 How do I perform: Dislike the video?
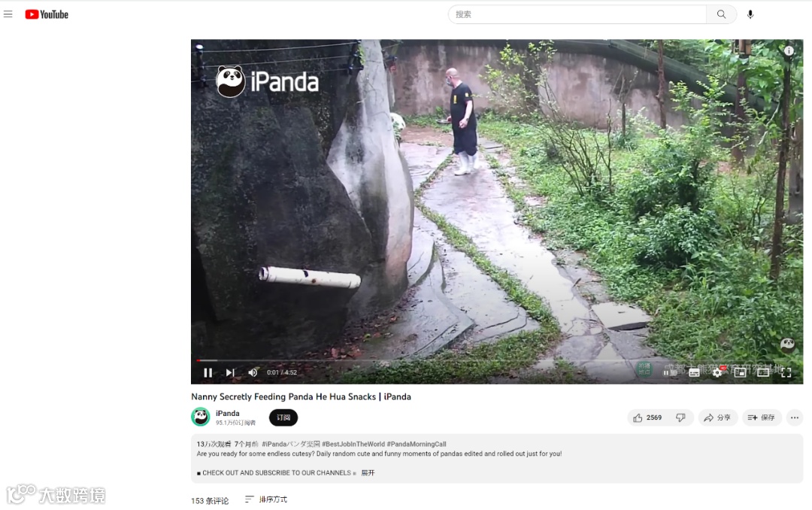(681, 417)
